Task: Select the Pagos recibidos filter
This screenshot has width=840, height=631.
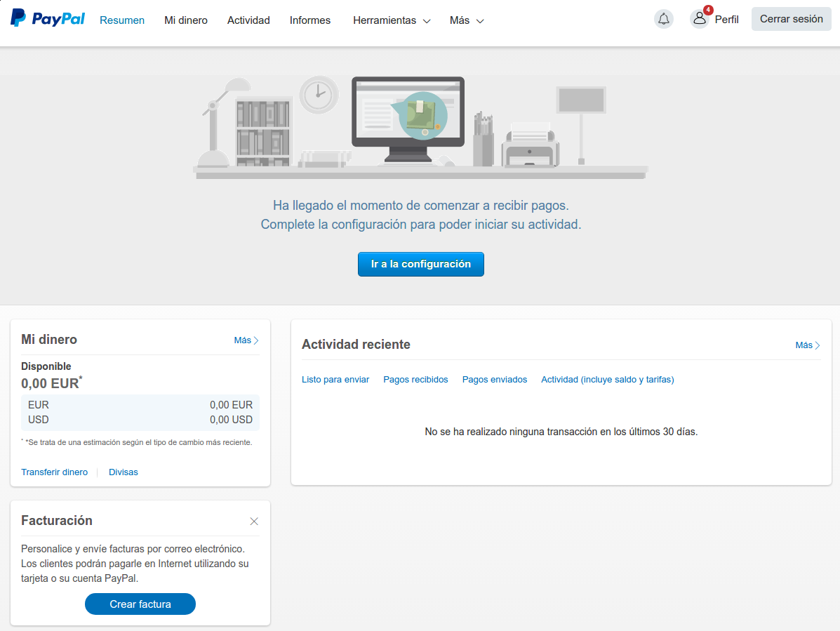Action: tap(415, 379)
